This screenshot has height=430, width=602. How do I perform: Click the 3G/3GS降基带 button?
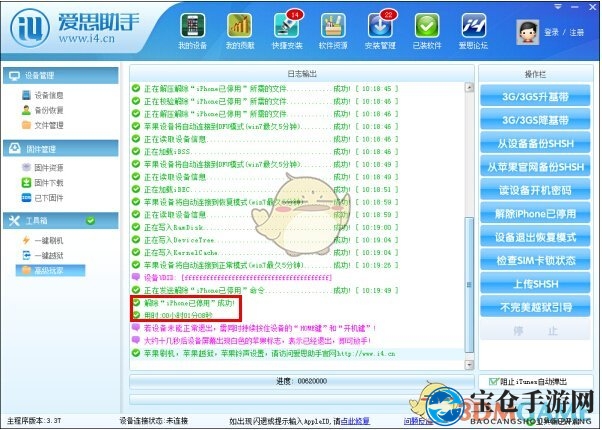click(x=535, y=120)
